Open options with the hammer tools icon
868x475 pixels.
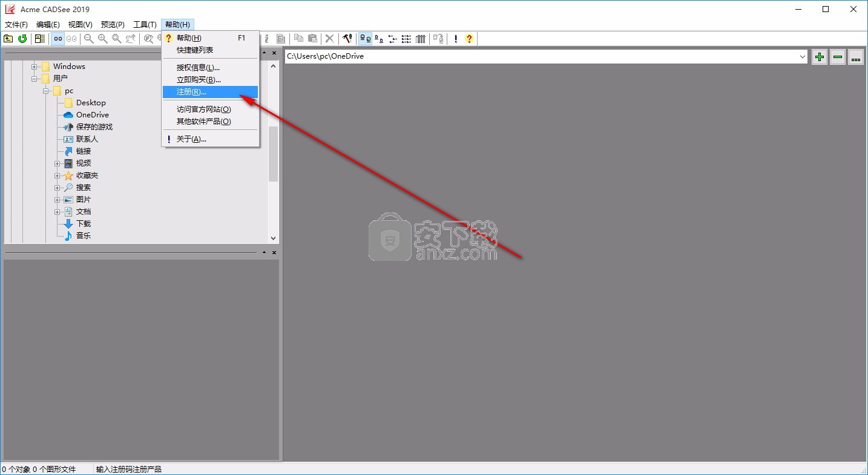click(x=347, y=39)
